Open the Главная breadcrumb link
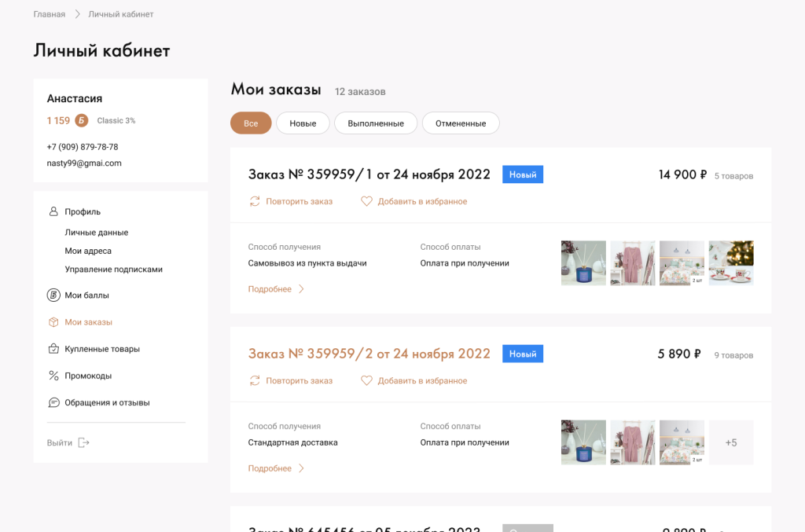 pos(50,14)
